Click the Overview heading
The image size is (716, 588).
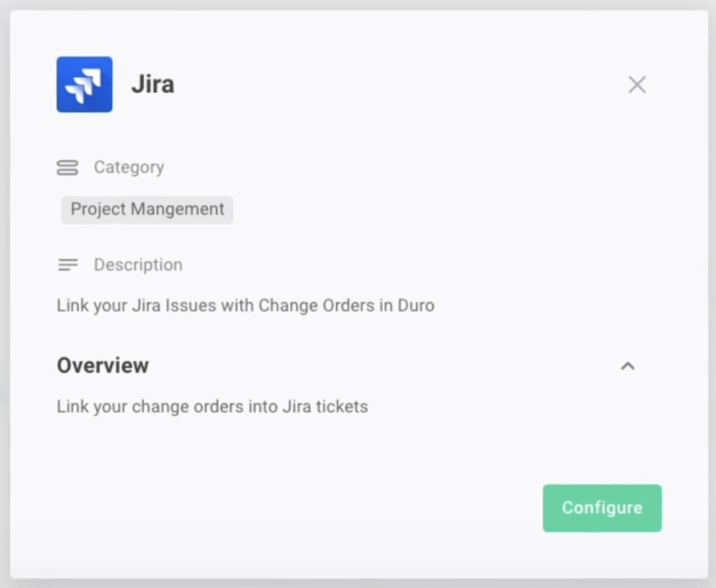pos(103,366)
